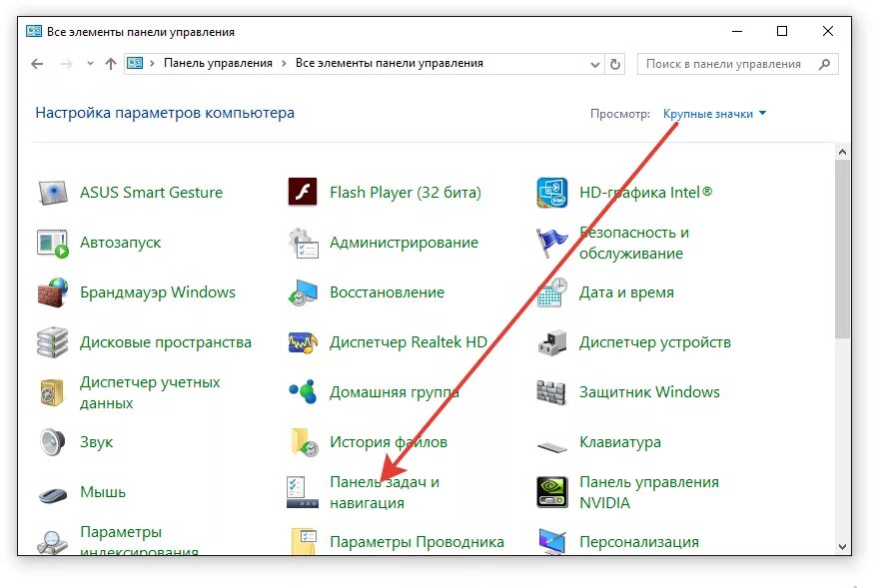Click the vertical scrollbar thumb

tap(842, 250)
